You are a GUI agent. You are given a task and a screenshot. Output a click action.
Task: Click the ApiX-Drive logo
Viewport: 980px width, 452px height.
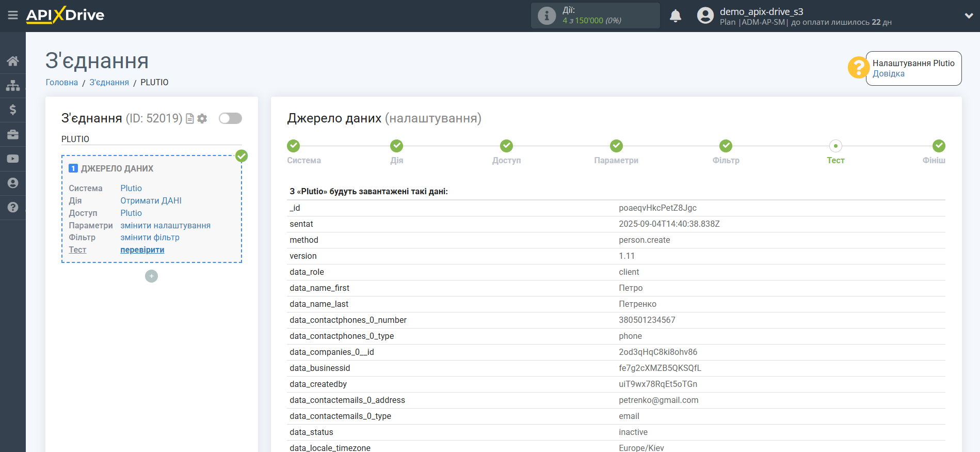point(65,15)
